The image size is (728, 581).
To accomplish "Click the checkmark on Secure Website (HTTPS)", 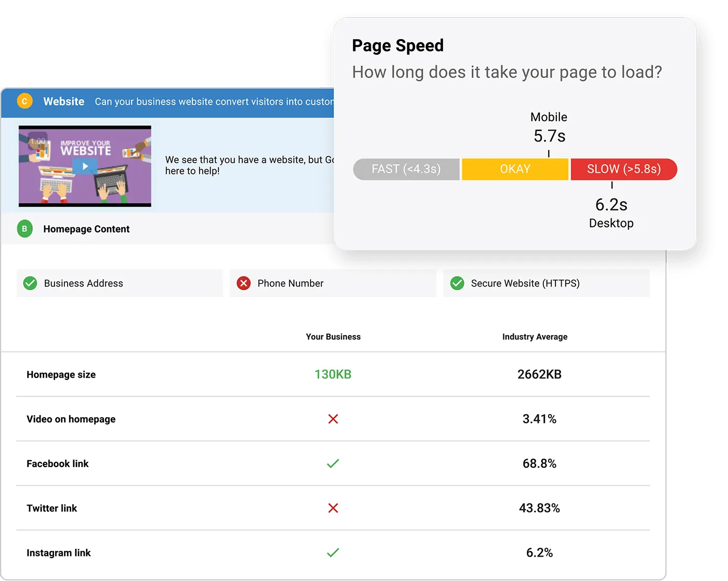I will click(x=457, y=283).
